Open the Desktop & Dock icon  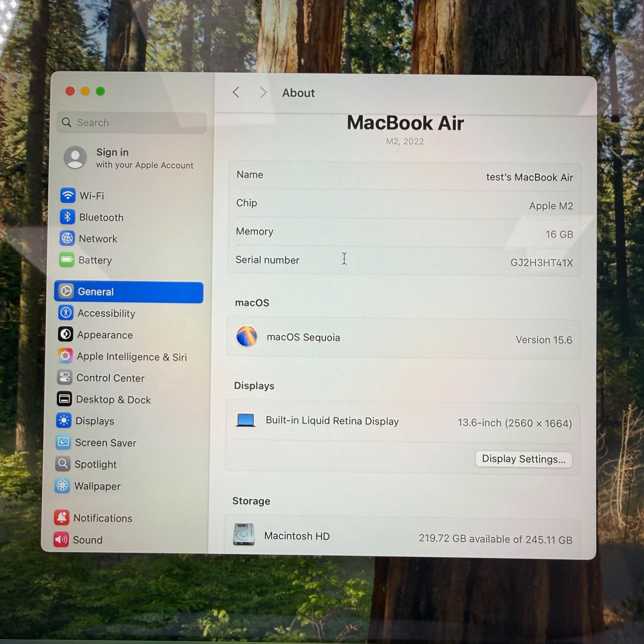64,398
